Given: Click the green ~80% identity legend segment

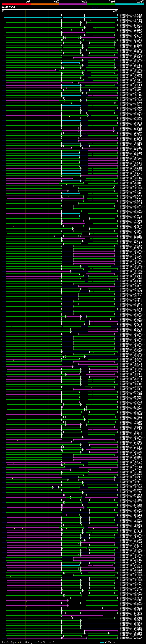Looking at the screenshot, I should point(101,4).
